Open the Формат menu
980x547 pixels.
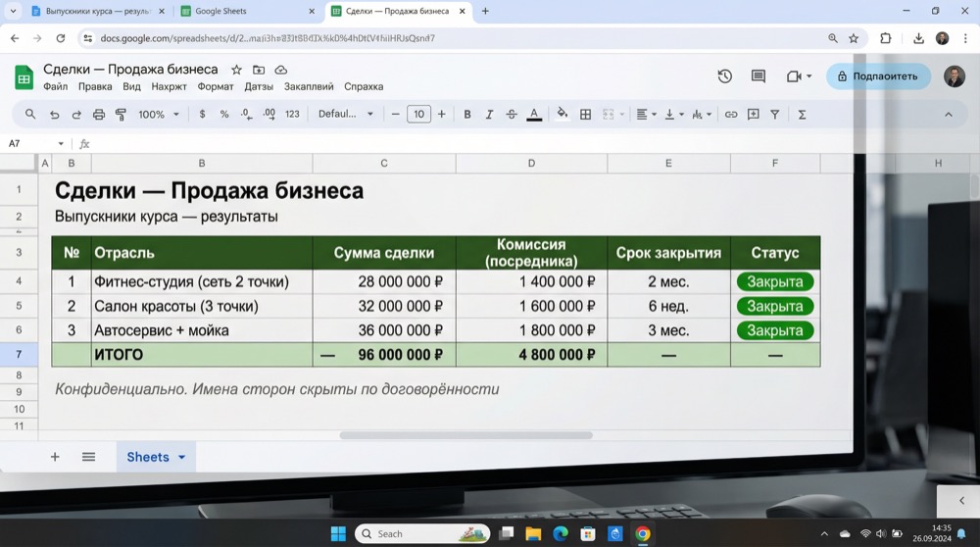coord(216,86)
